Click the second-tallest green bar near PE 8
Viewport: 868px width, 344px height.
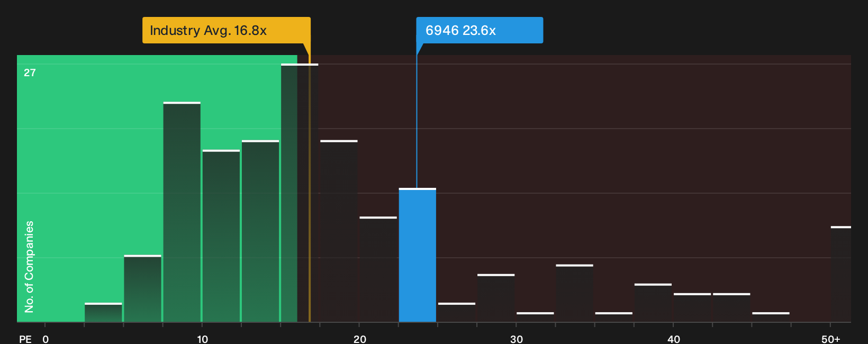[x=182, y=212]
